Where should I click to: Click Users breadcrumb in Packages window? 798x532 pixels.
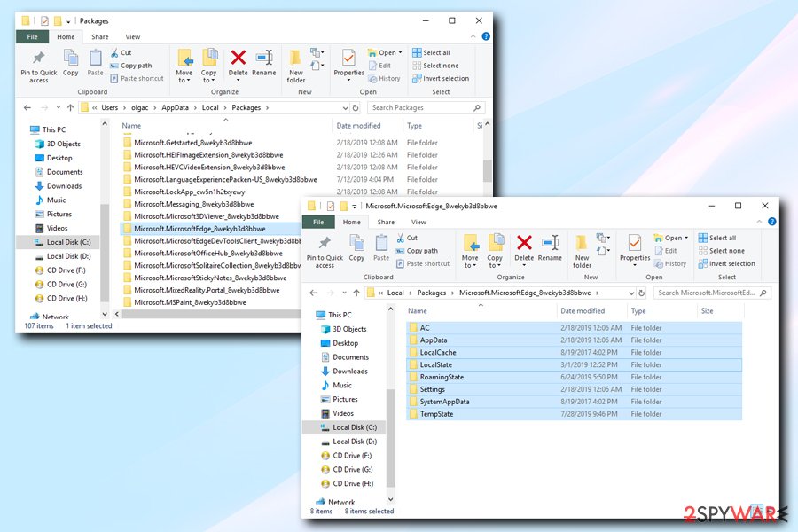pos(109,108)
